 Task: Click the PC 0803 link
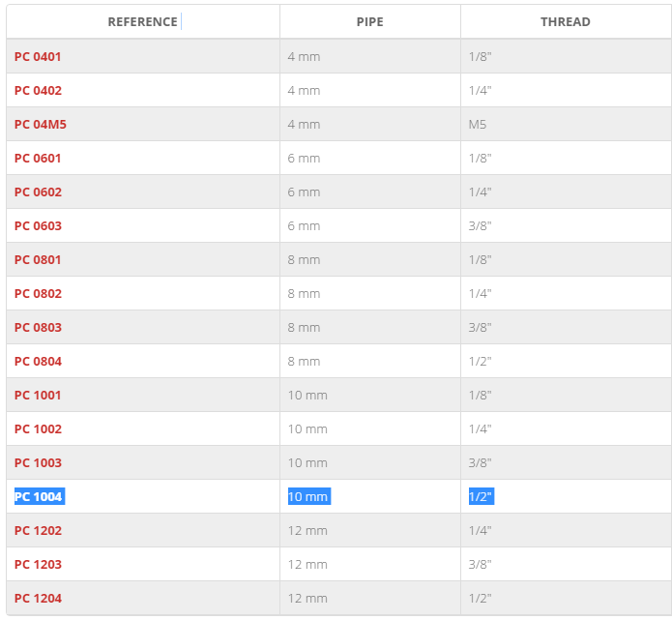click(38, 328)
